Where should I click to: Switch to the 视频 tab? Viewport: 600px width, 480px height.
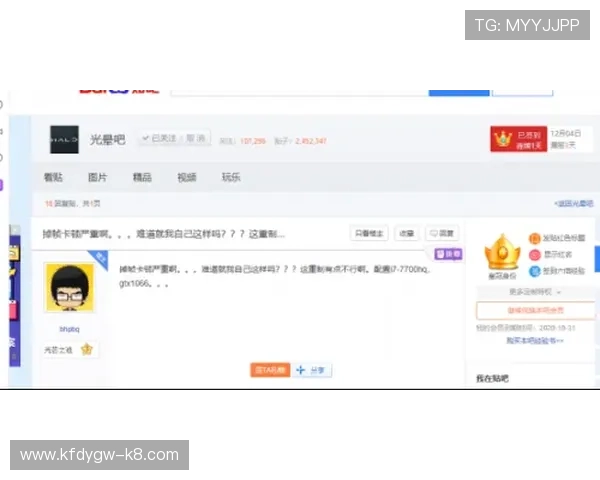187,177
